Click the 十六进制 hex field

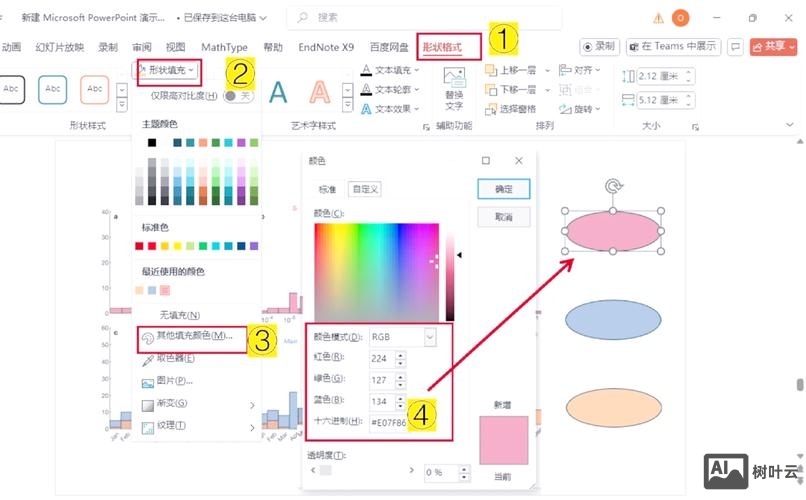389,422
